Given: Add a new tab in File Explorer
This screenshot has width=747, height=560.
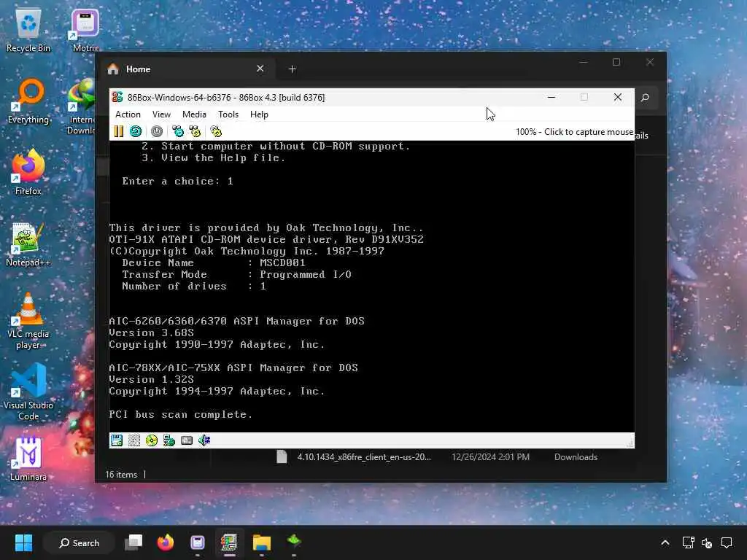Looking at the screenshot, I should [x=293, y=69].
